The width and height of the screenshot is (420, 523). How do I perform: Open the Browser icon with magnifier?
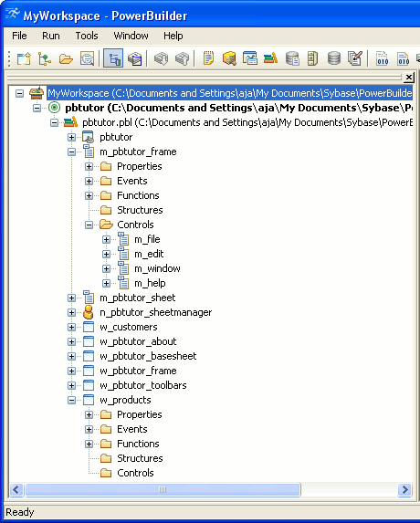pos(229,58)
